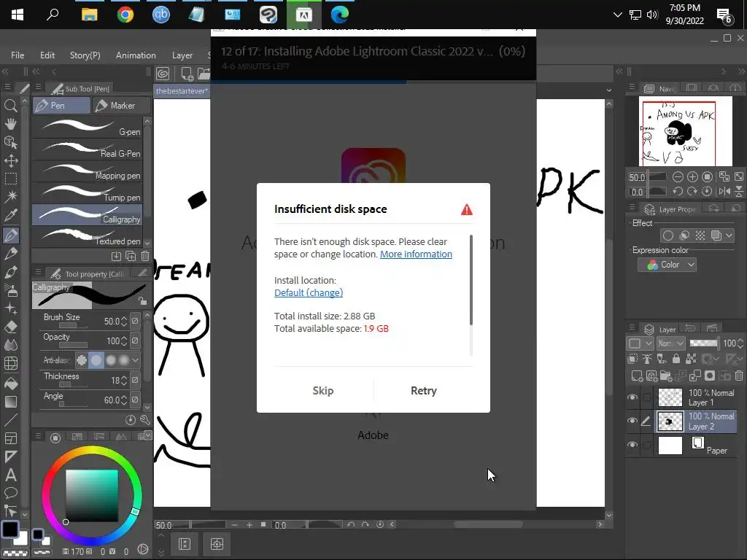
Task: Open the Layer panel hamburger menu
Action: [x=632, y=328]
